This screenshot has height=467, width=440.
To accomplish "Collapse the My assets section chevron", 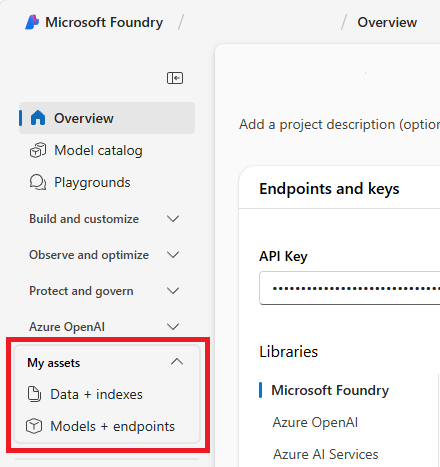I will coord(177,362).
